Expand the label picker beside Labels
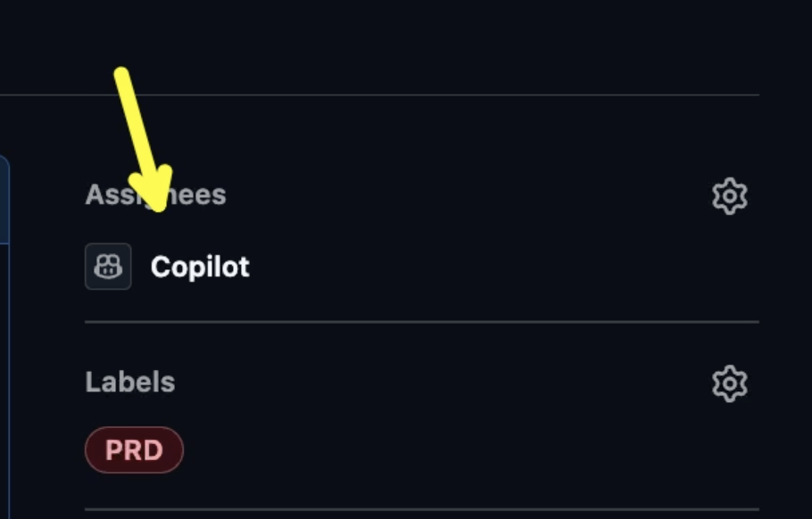Screen dimensions: 812x519 [x=730, y=383]
